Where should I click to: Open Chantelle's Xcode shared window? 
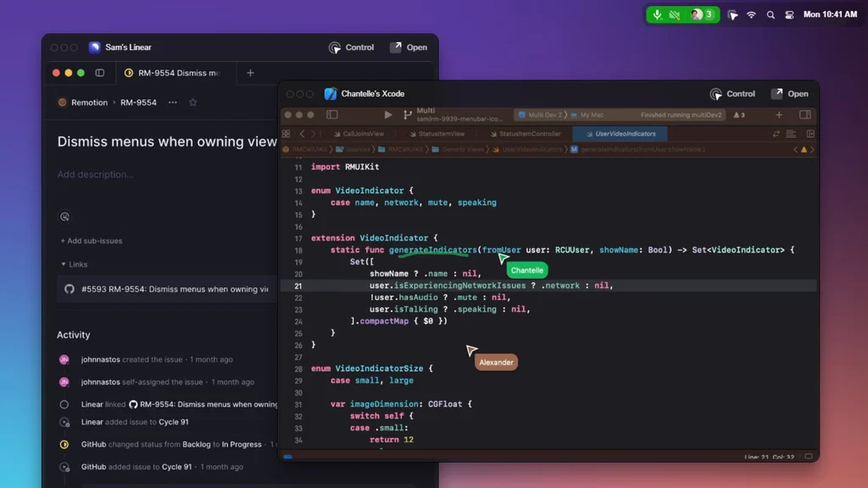click(x=789, y=94)
